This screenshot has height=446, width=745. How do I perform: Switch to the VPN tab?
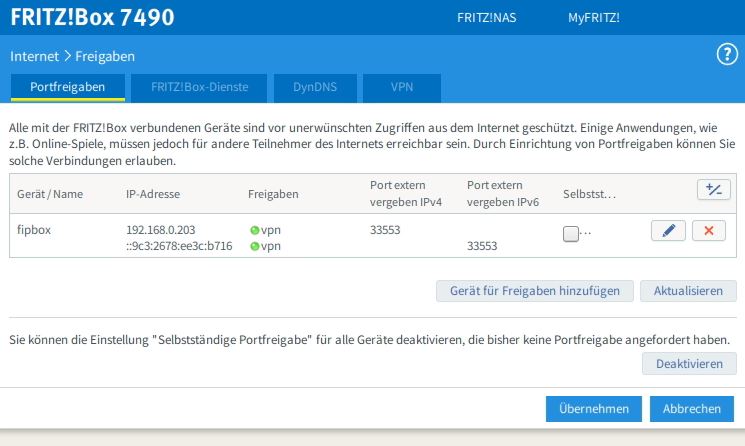tap(401, 87)
